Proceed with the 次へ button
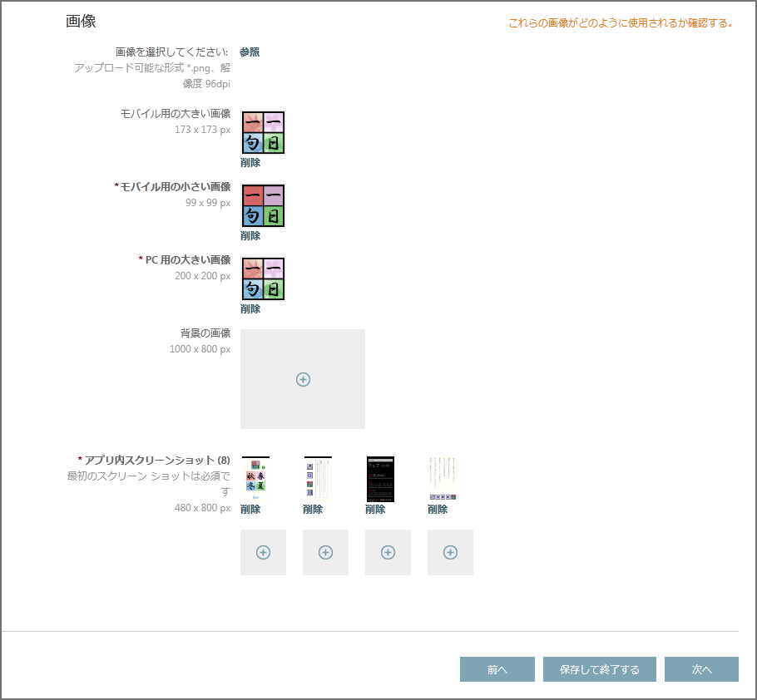This screenshot has height=700, width=757. (701, 669)
